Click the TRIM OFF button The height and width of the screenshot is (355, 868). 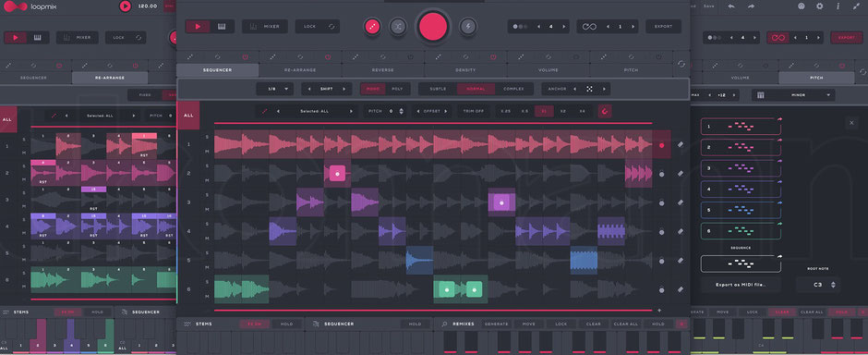pos(473,111)
